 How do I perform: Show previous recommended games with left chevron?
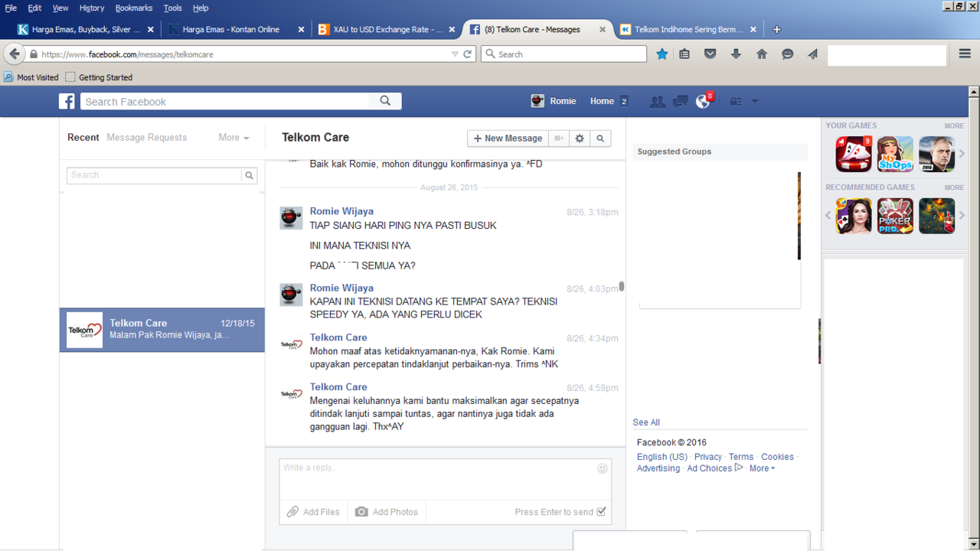click(x=828, y=216)
